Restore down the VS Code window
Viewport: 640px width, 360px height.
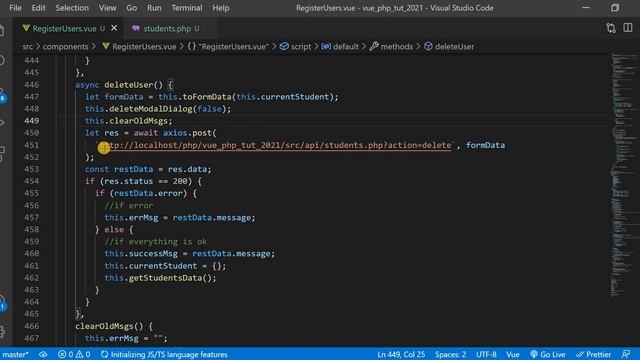pos(615,8)
